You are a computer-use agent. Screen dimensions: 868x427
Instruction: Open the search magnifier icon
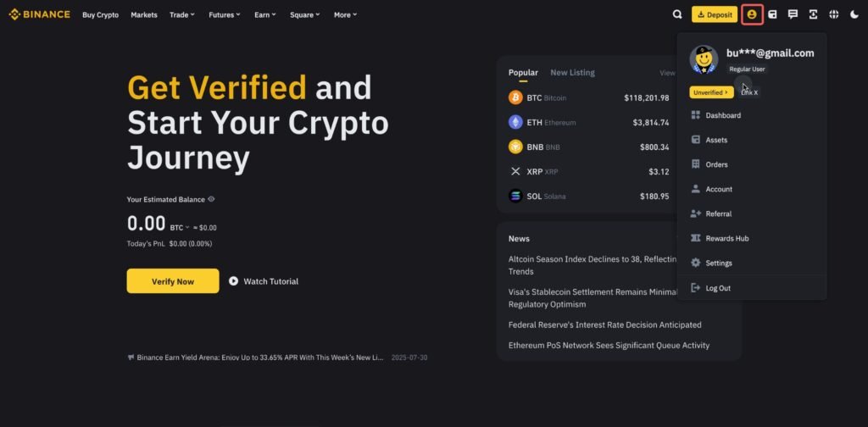(677, 14)
